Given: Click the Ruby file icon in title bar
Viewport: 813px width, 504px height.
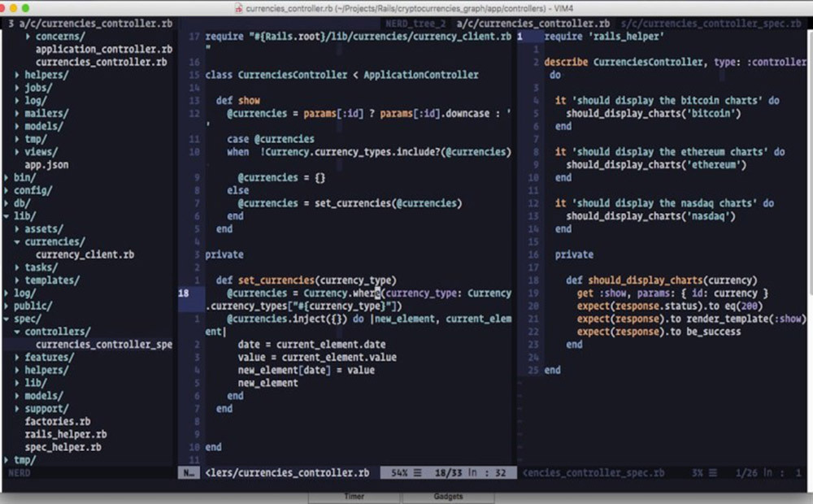Looking at the screenshot, I should coord(237,8).
